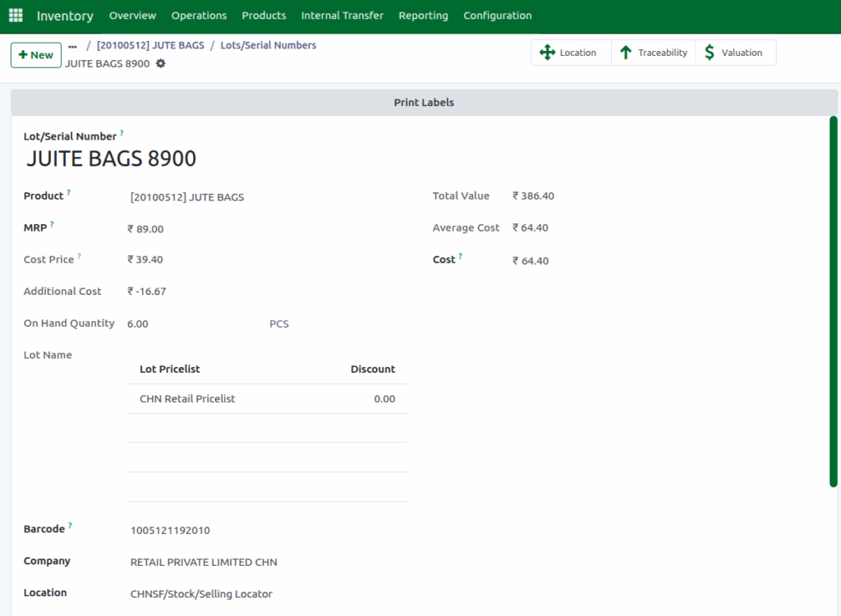Open the apps grid icon

click(15, 16)
